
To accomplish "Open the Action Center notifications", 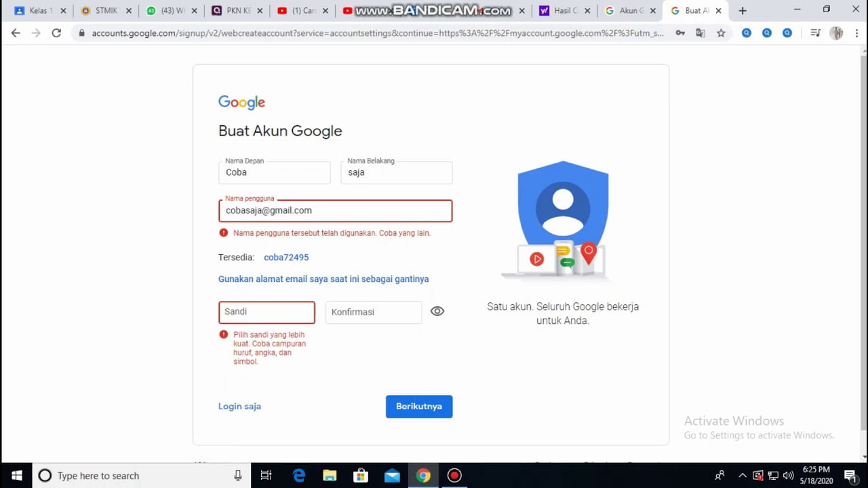I will click(x=850, y=476).
